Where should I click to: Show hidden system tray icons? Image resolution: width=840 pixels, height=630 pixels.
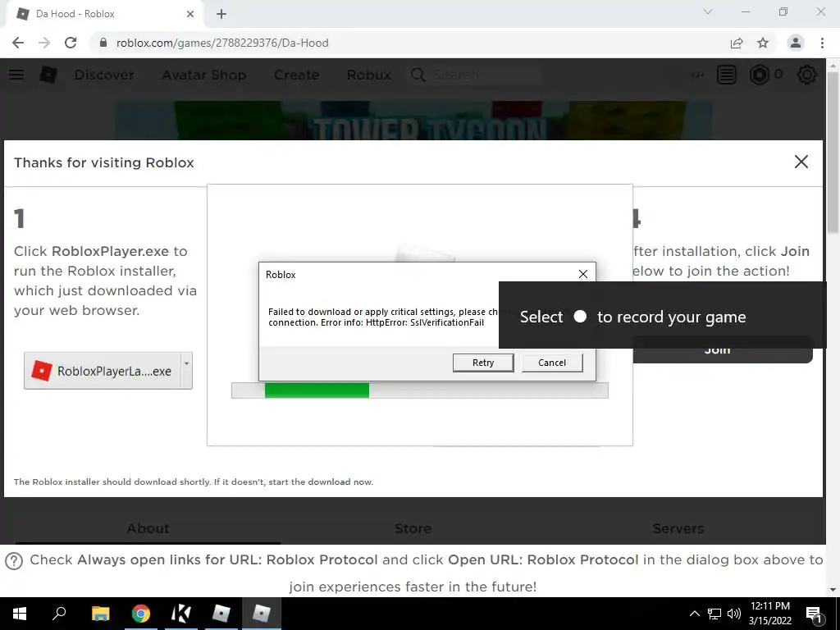[694, 614]
